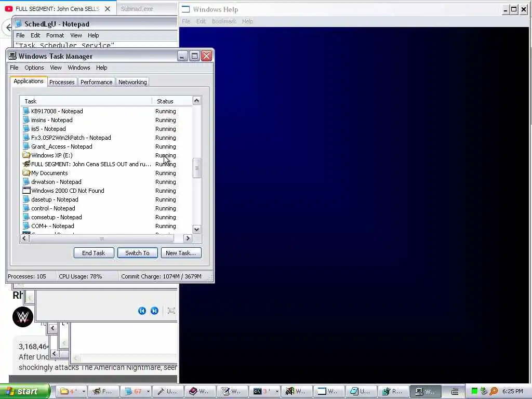Click the Windows 2000 CD Not Found icon

(26, 191)
